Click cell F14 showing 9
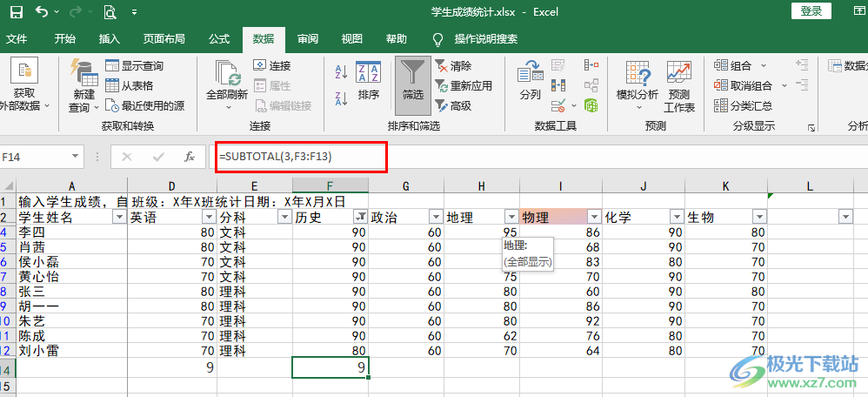Viewport: 868px width, 397px height. pos(331,368)
